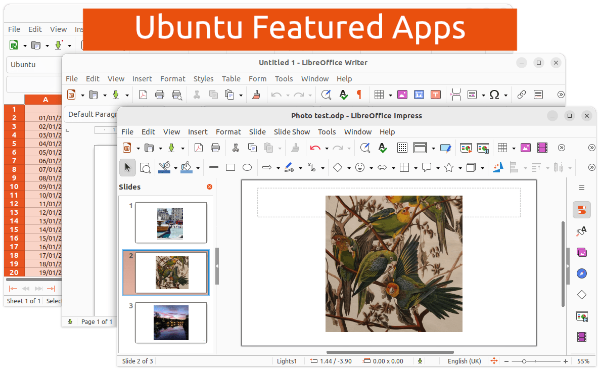The image size is (600, 370).
Task: Click the Print Preview icon in Writer
Action: (x=176, y=95)
